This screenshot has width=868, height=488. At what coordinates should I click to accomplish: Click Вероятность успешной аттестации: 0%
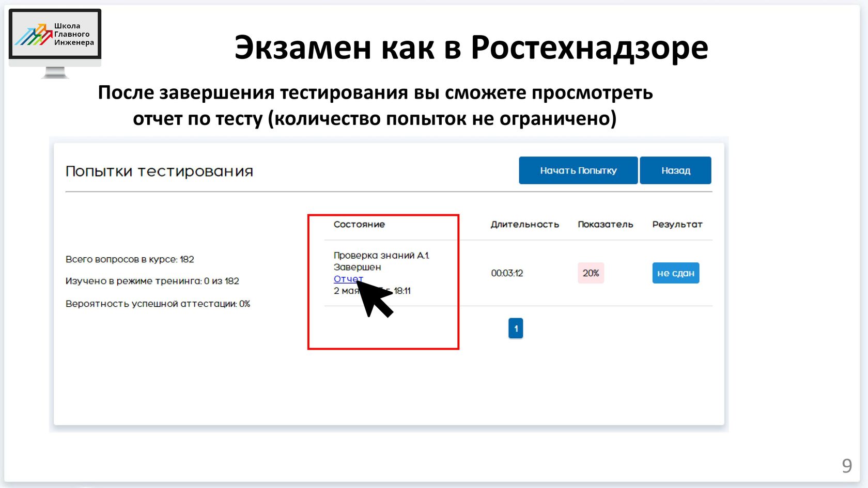[158, 304]
